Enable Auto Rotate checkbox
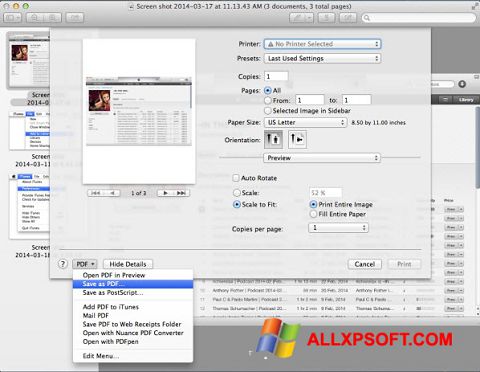 coord(236,178)
